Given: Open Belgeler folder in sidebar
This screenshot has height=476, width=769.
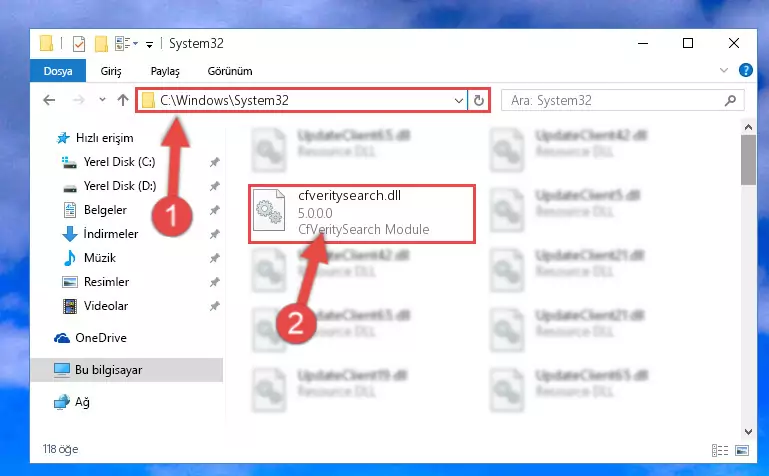Looking at the screenshot, I should coord(95,210).
